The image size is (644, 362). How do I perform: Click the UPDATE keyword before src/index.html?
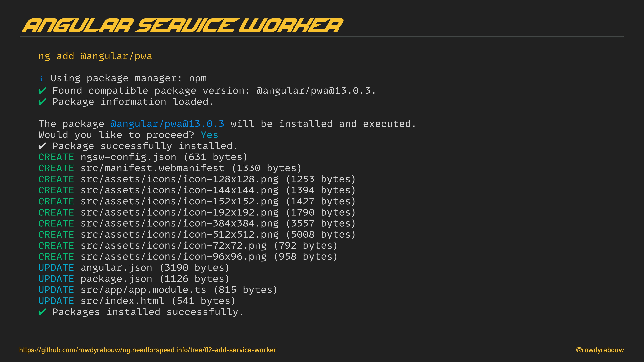56,301
